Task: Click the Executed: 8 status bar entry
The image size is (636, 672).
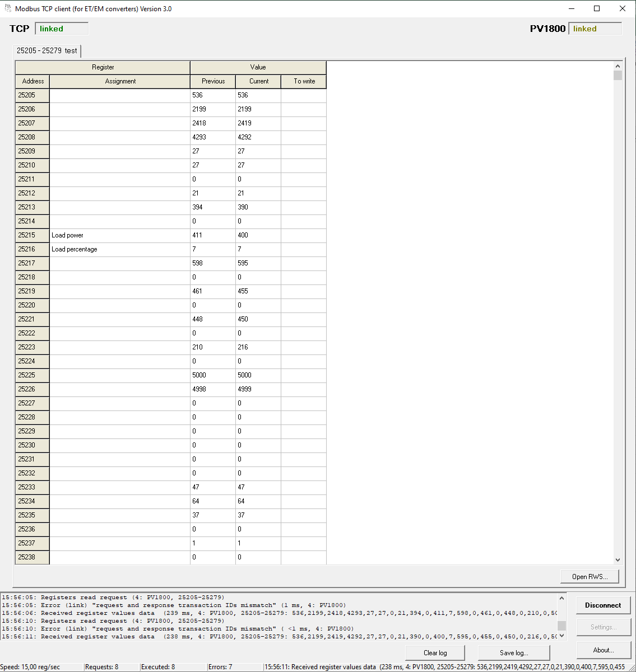Action: 158,667
